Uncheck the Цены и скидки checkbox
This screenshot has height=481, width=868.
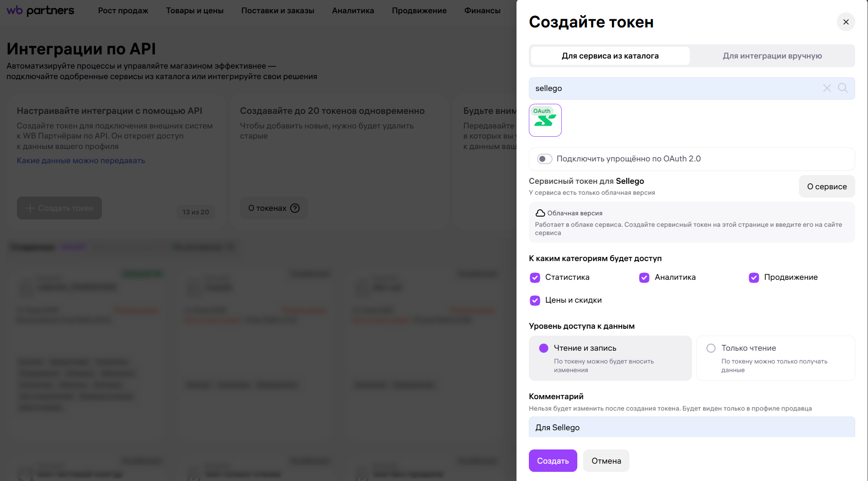pos(535,300)
